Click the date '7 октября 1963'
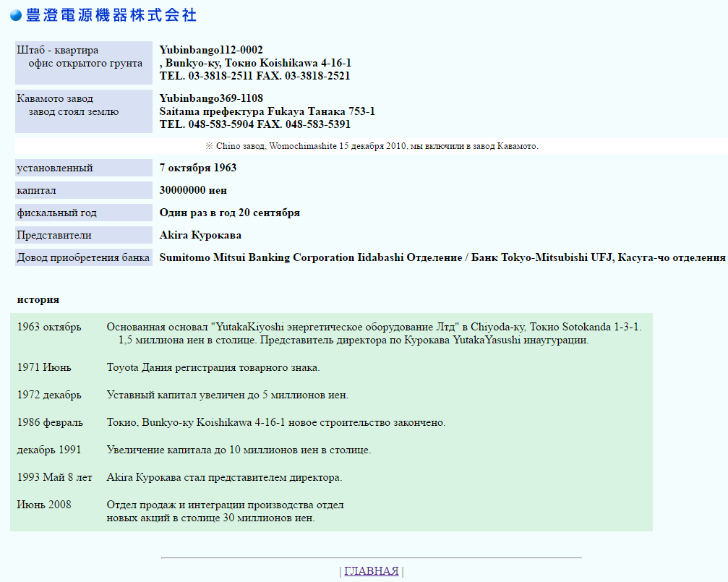This screenshot has height=582, width=728. click(198, 168)
